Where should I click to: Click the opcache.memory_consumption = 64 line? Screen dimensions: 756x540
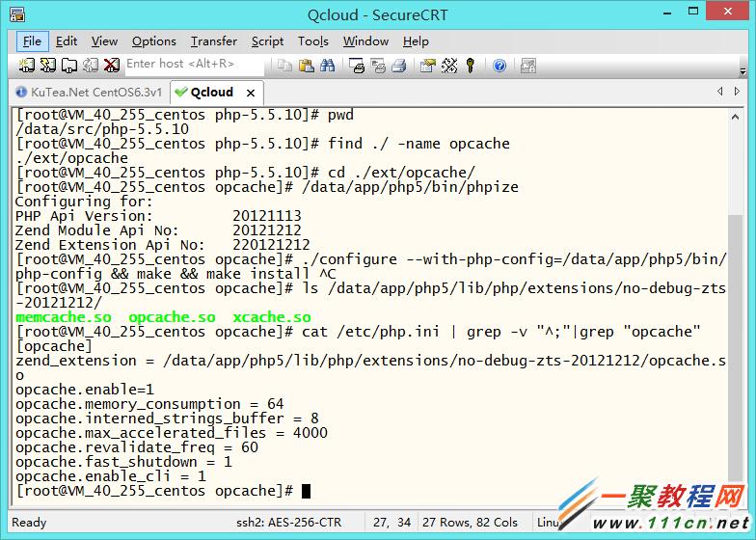149,404
